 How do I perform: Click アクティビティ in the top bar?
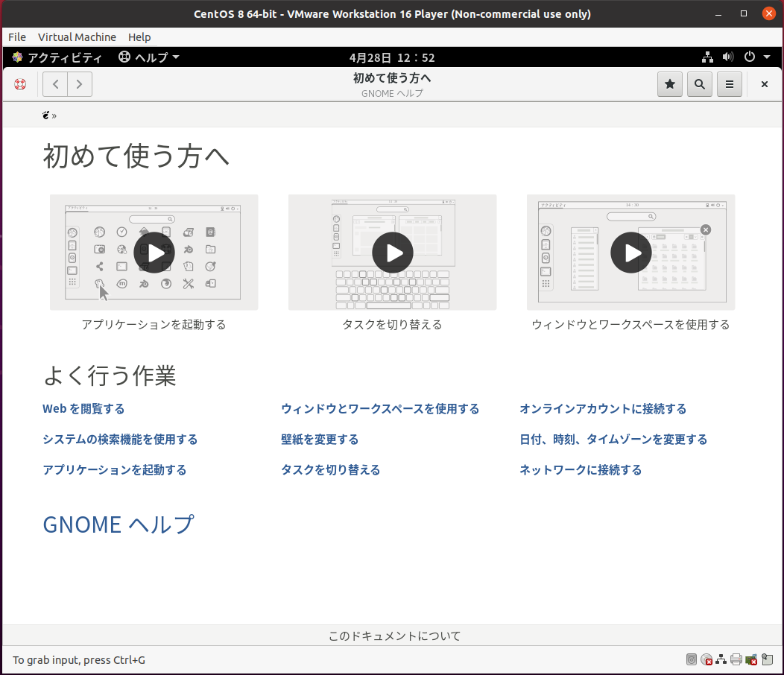[57, 57]
